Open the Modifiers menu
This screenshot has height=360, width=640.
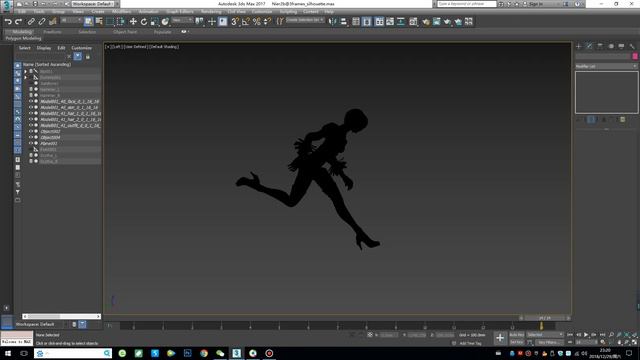[x=121, y=12]
